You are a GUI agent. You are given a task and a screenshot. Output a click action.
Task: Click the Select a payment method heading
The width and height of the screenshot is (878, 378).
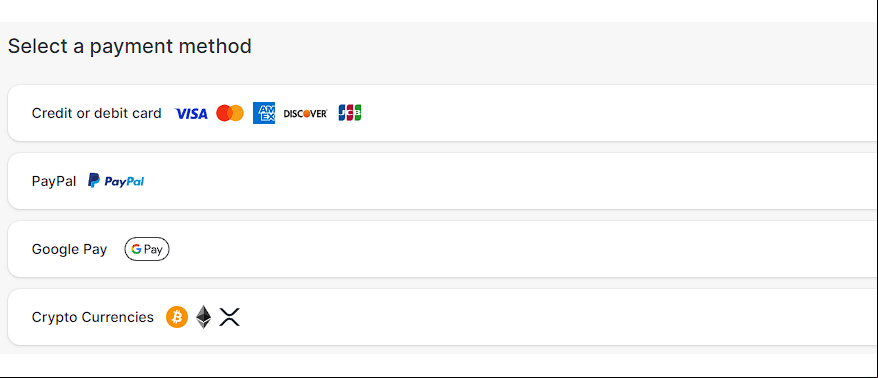coord(129,46)
